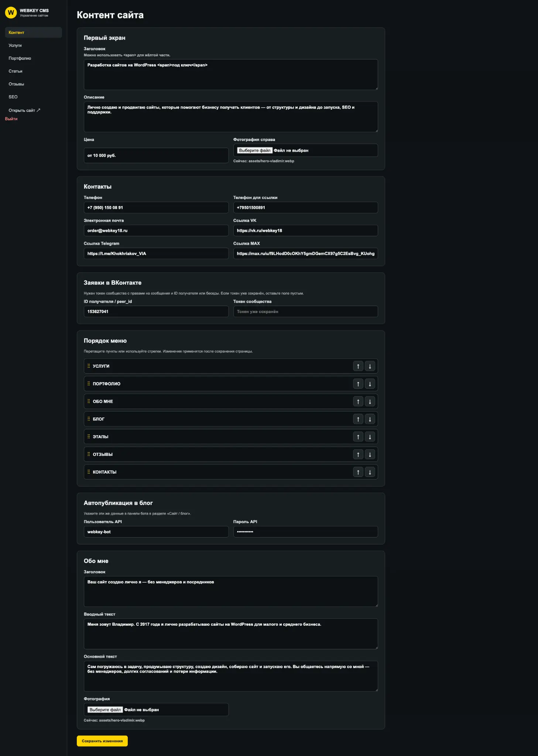Move ОБО МНЕ item down

pos(370,401)
